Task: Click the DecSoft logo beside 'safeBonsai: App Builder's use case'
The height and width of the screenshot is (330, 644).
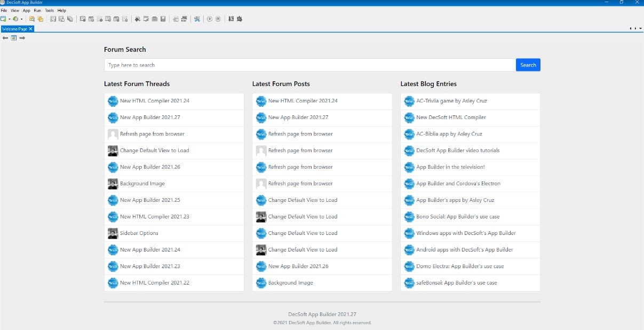Action: tap(409, 283)
